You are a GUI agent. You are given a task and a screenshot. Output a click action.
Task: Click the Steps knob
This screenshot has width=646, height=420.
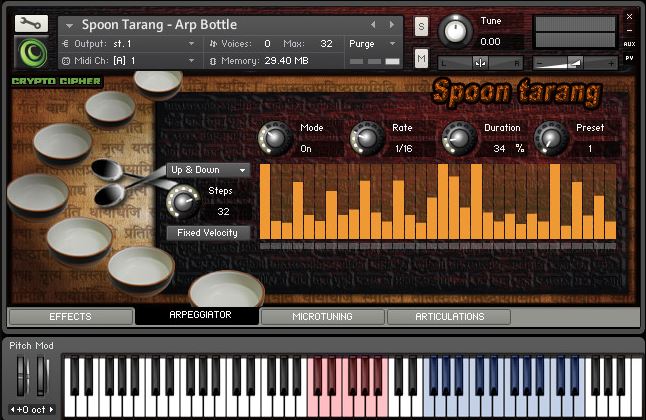pyautogui.click(x=183, y=201)
